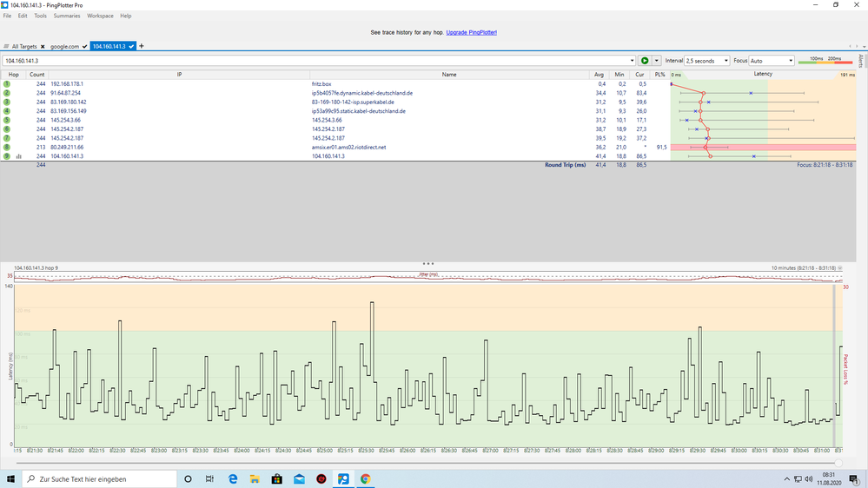Click the 91,5 packet loss value
This screenshot has width=868, height=488.
pos(661,147)
